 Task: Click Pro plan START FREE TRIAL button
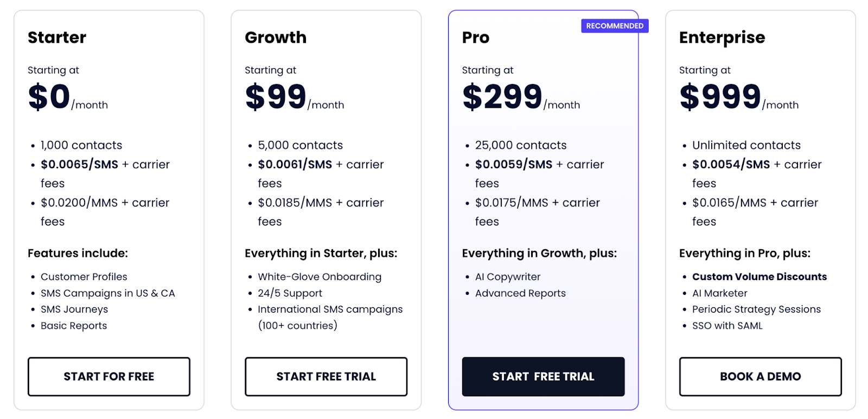coord(543,376)
